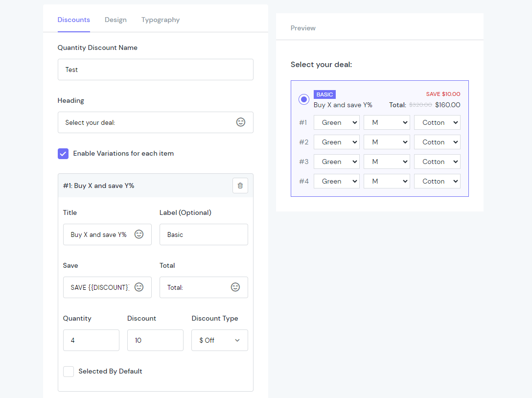This screenshot has height=398, width=532.
Task: Select the BASIC deal radio button in preview
Action: coord(303,99)
